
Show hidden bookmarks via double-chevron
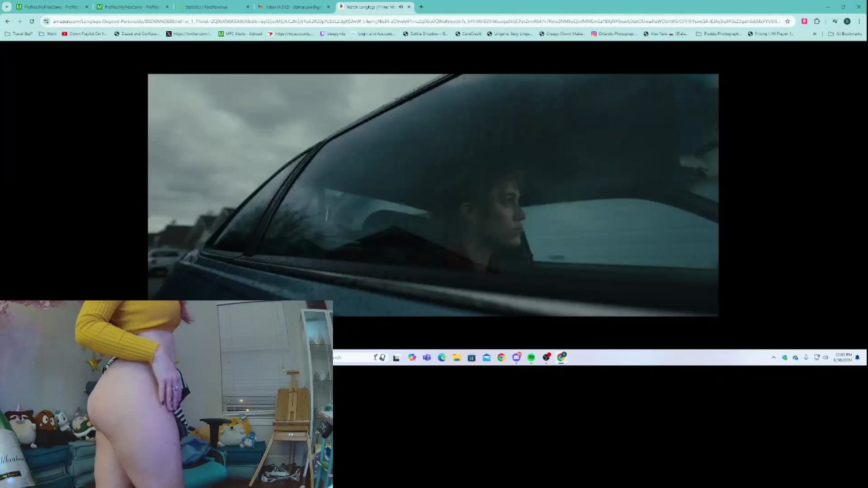tap(815, 34)
